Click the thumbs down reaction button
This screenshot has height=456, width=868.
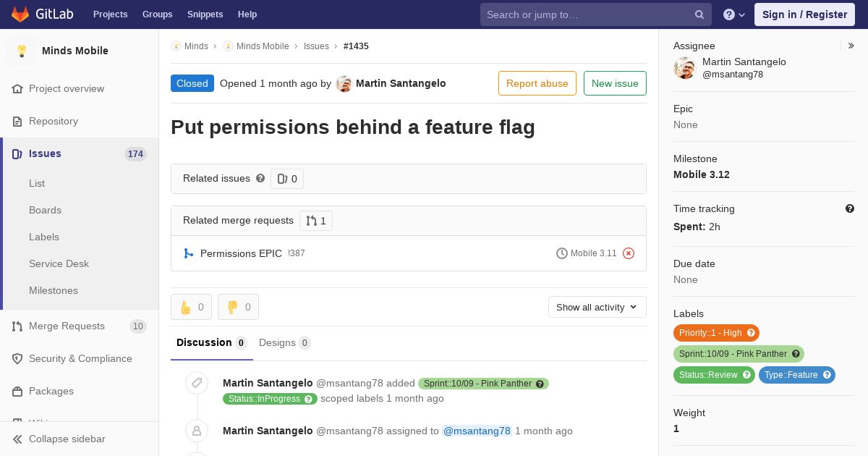pyautogui.click(x=238, y=307)
